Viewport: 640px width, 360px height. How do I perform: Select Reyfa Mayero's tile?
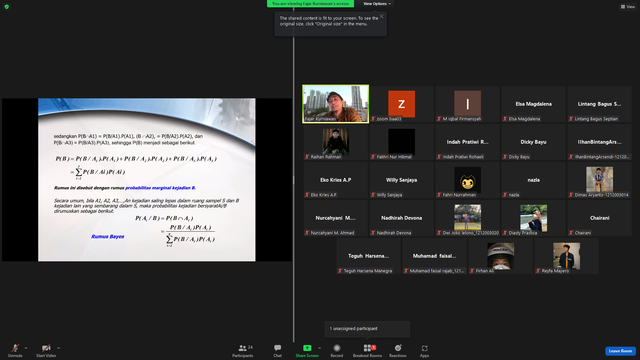tap(567, 256)
